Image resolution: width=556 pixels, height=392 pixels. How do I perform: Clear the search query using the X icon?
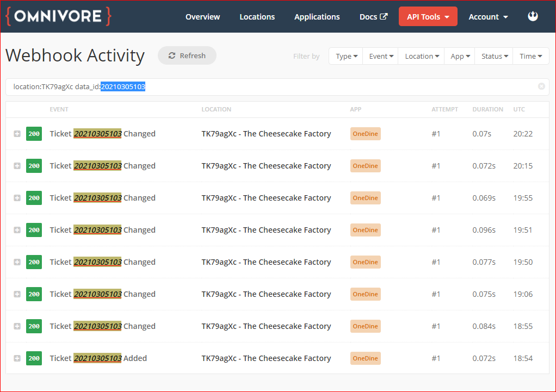[541, 86]
